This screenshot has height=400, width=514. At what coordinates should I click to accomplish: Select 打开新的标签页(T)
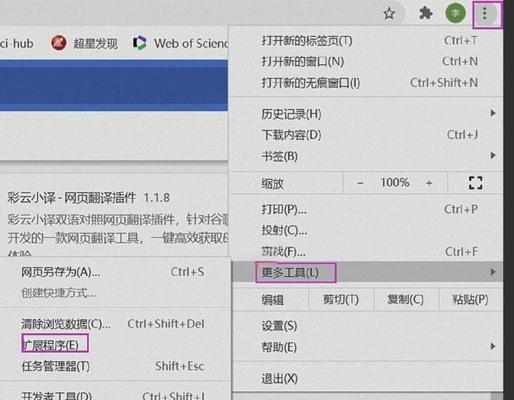click(x=366, y=41)
